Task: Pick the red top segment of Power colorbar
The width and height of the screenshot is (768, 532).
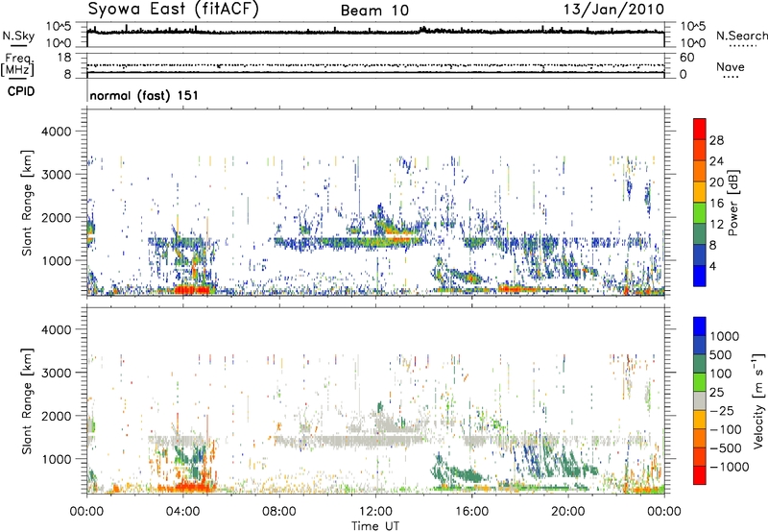Action: pyautogui.click(x=700, y=129)
